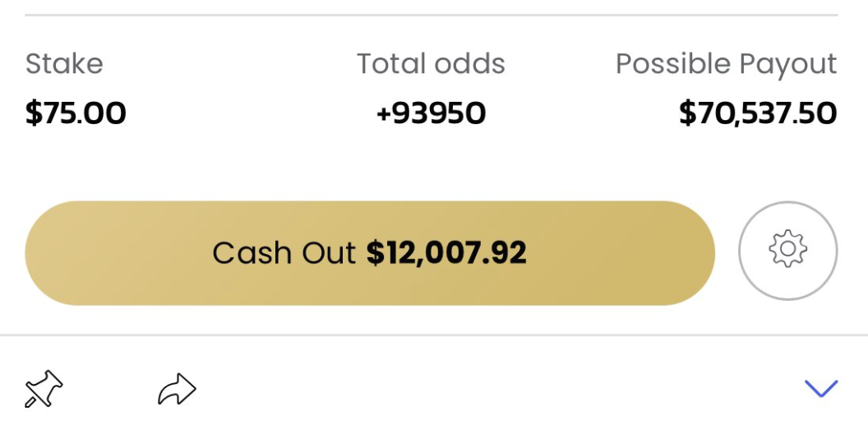
Task: Expand bet details with blue chevron
Action: coord(821,389)
